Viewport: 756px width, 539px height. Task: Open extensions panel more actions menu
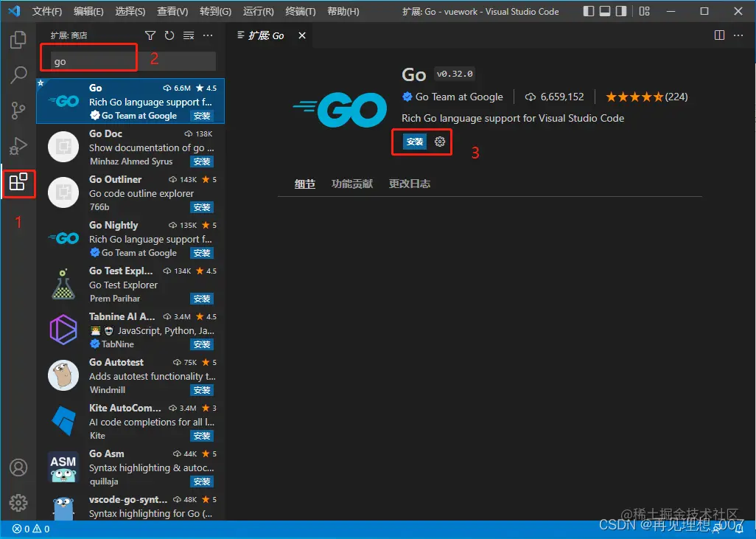pos(208,35)
